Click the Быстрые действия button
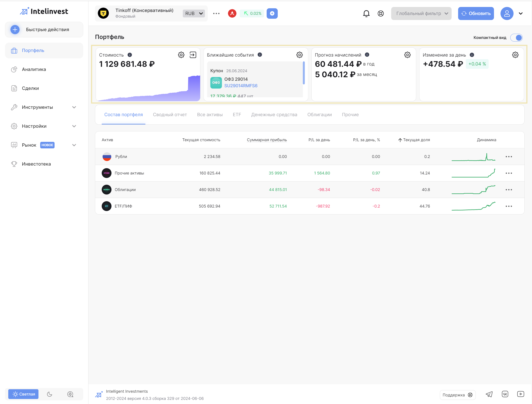This screenshot has width=532, height=404. [x=44, y=29]
